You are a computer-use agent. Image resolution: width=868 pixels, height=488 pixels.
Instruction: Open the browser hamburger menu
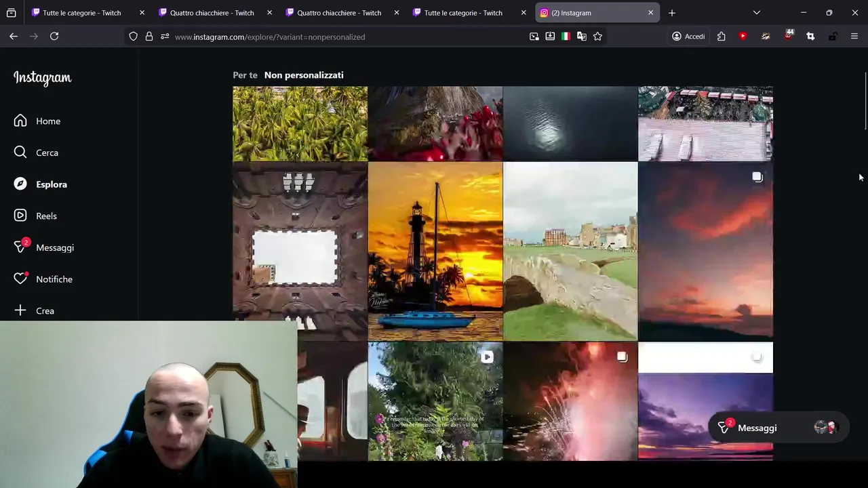click(x=854, y=37)
